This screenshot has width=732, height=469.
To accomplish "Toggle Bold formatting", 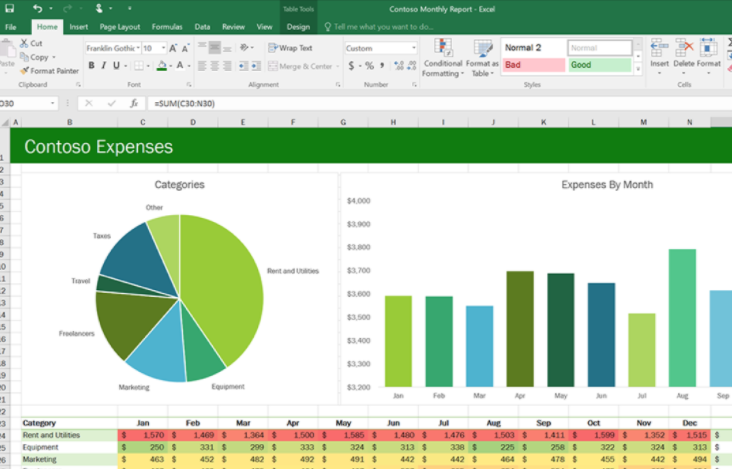I will (x=92, y=65).
